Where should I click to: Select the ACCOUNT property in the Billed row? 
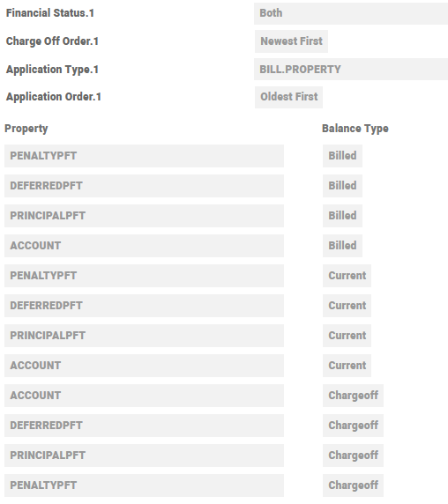[144, 246]
